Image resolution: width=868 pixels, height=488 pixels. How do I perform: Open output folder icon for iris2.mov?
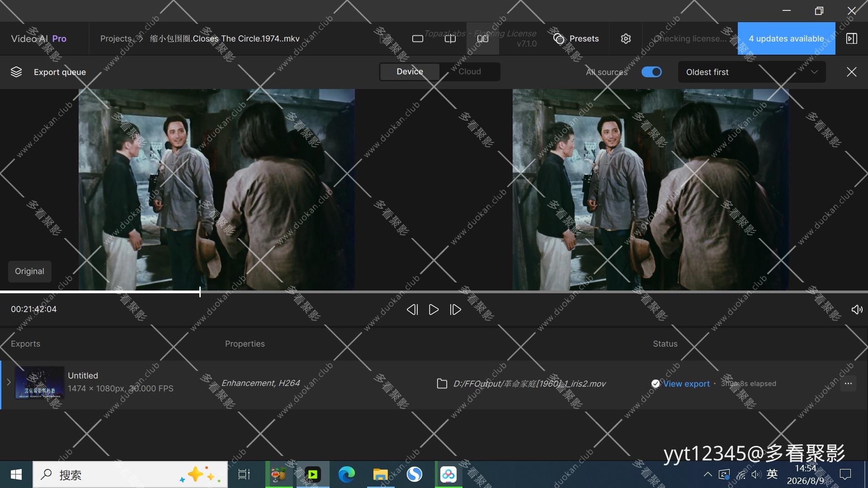442,384
